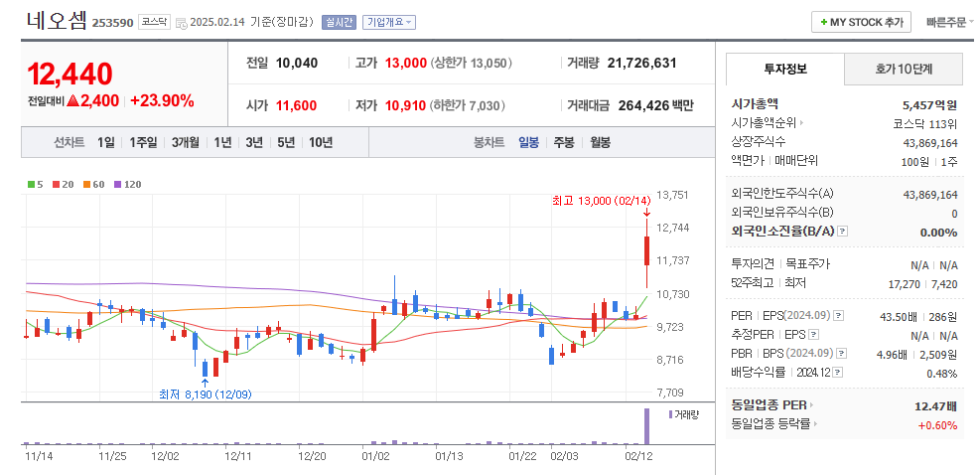Click the 52주최고 value 17,270
The image size is (980, 475).
pyautogui.click(x=903, y=284)
